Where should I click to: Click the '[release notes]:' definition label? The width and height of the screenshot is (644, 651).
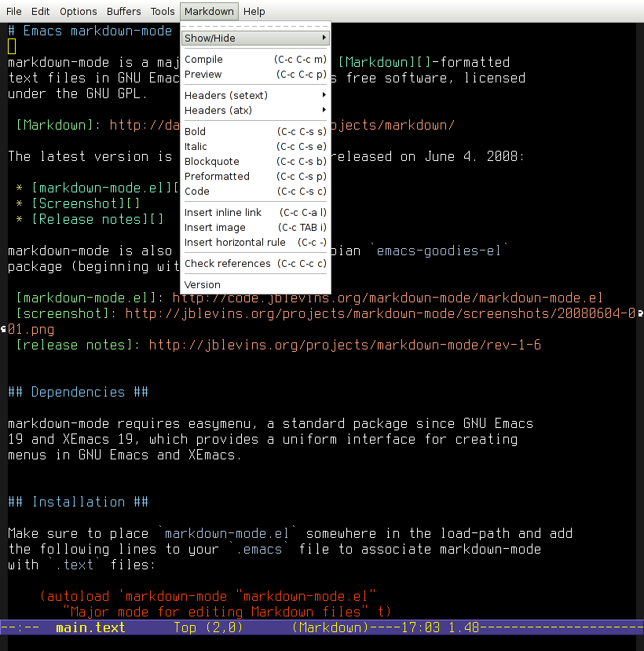tap(78, 345)
